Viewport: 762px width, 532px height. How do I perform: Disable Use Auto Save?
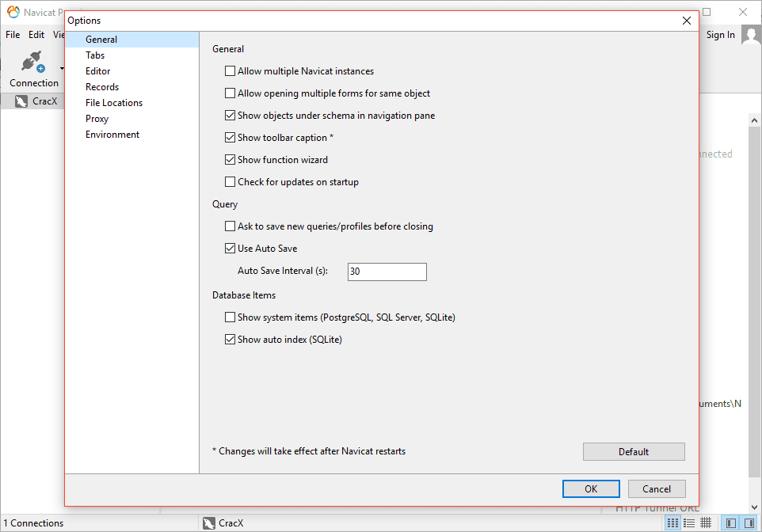[230, 248]
